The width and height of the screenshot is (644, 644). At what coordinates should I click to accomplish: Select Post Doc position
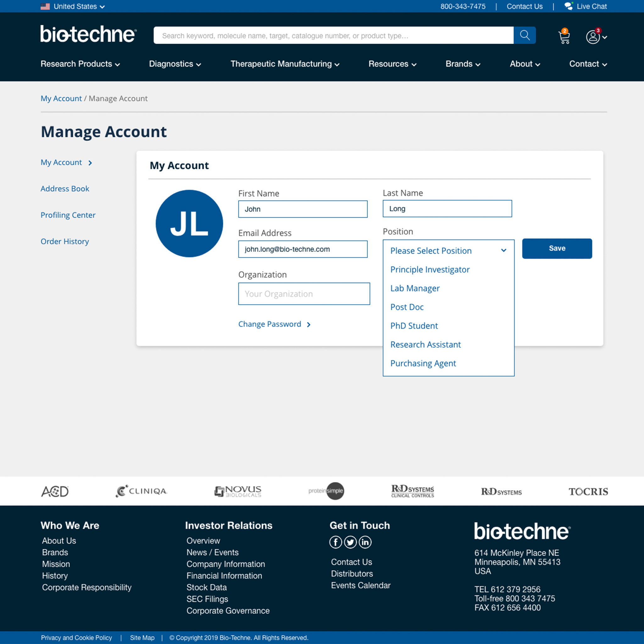tap(407, 307)
